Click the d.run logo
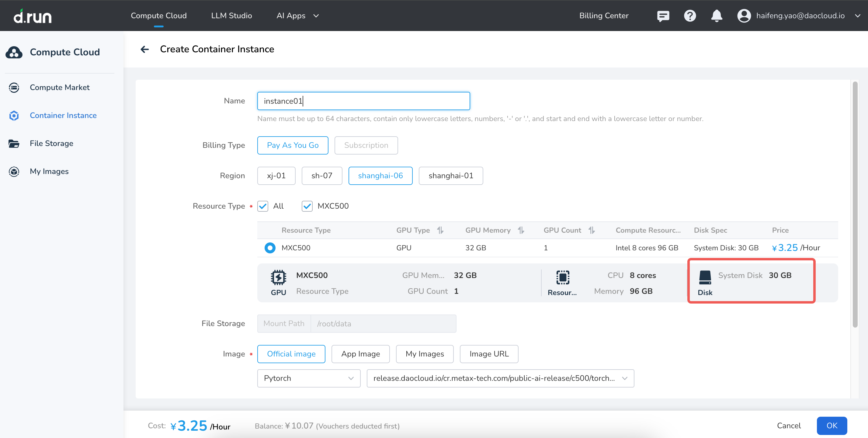Image resolution: width=868 pixels, height=438 pixels. click(x=33, y=16)
